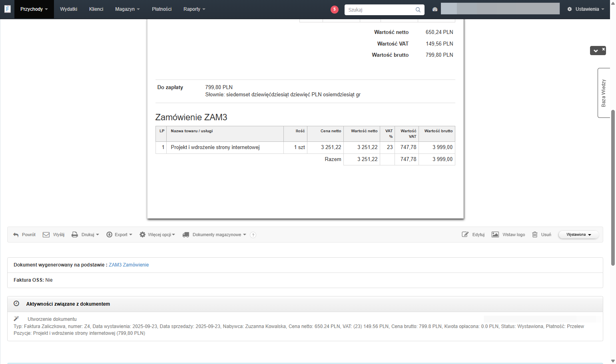
Task: Click the magnifier icon in the search box
Action: [418, 10]
